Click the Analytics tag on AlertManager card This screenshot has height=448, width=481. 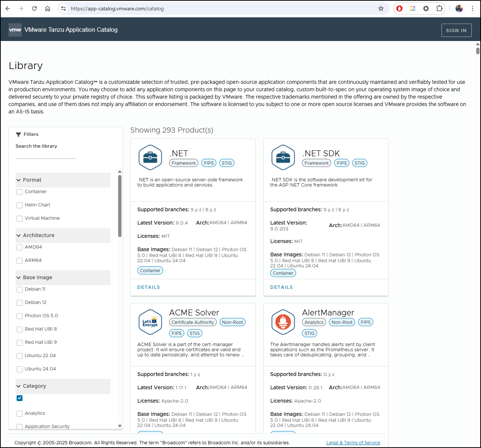pyautogui.click(x=314, y=322)
